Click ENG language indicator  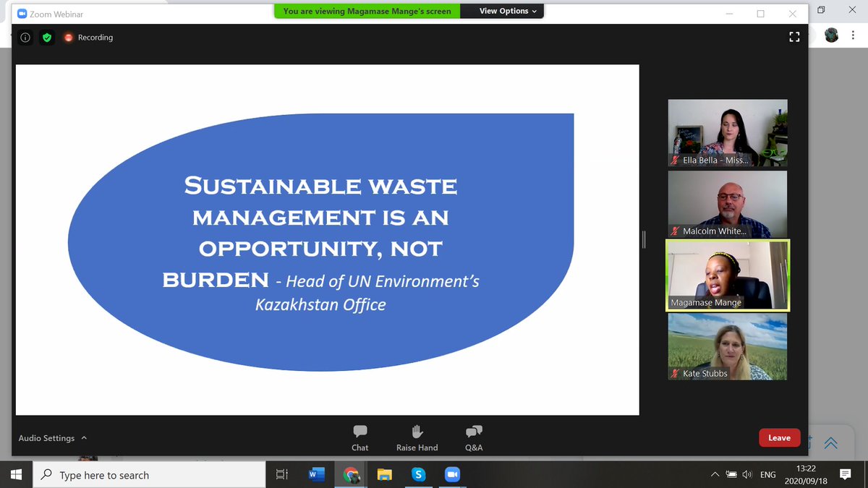[x=768, y=475]
